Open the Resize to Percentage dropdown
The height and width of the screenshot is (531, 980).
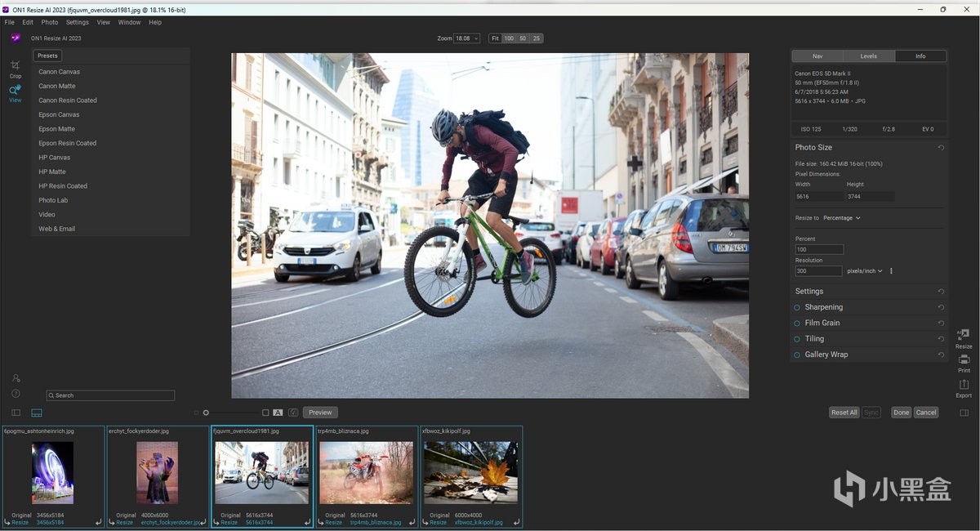(842, 218)
